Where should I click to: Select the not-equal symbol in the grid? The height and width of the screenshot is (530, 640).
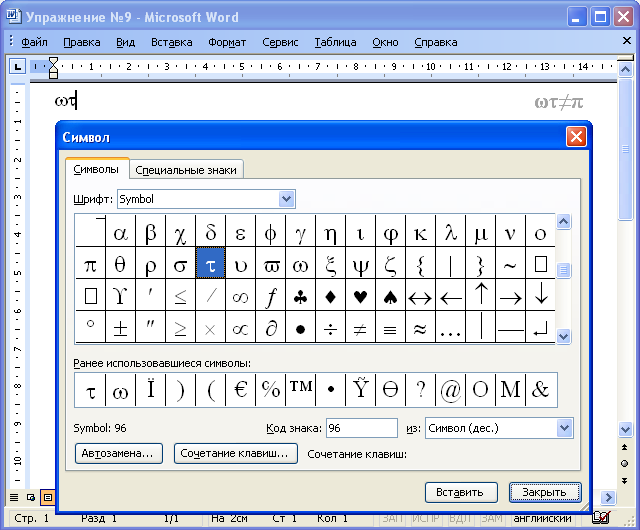pos(361,327)
